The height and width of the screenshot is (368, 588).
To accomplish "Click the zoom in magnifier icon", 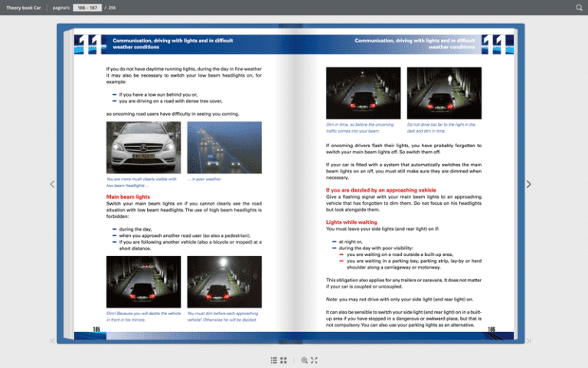I will click(x=305, y=360).
